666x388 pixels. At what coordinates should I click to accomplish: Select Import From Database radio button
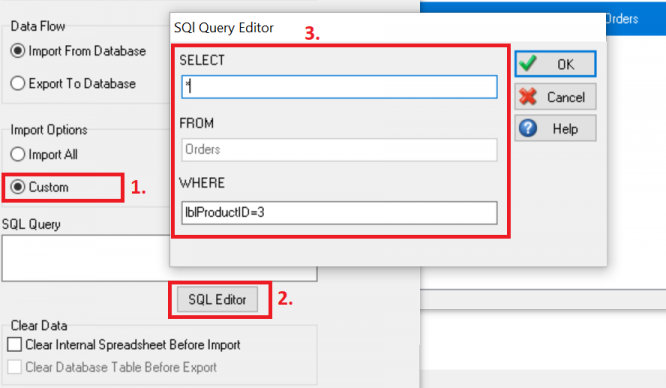tap(17, 51)
